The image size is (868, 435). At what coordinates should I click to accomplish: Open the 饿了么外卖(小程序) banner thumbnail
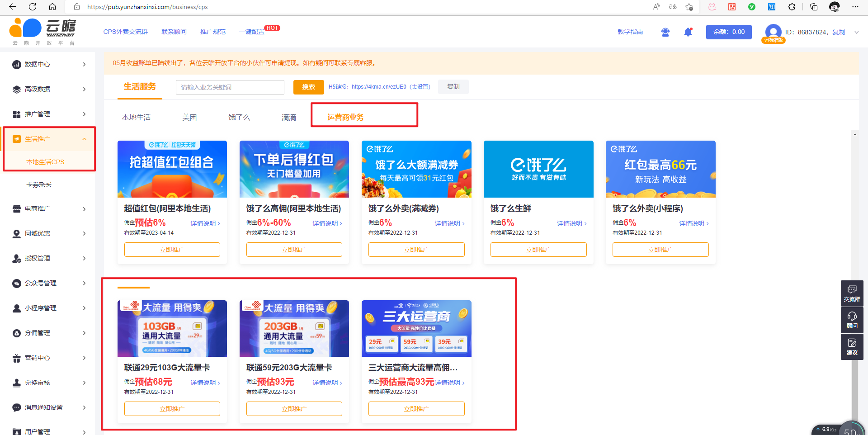point(660,169)
